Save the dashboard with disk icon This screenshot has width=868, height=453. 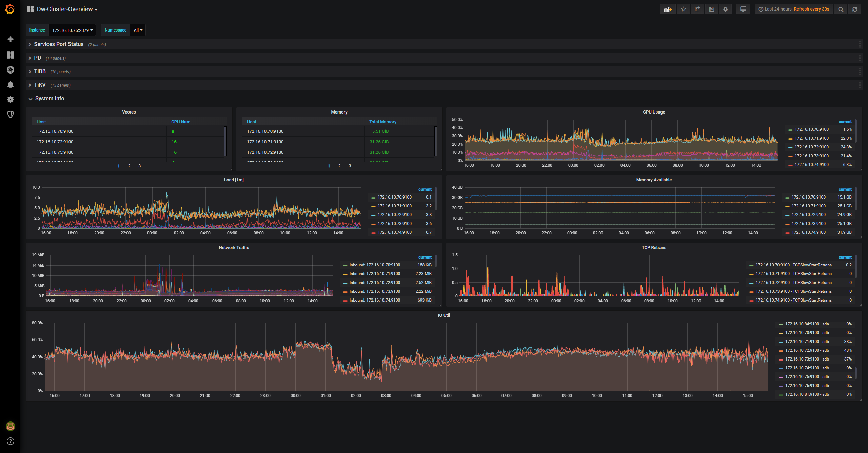[x=711, y=9]
